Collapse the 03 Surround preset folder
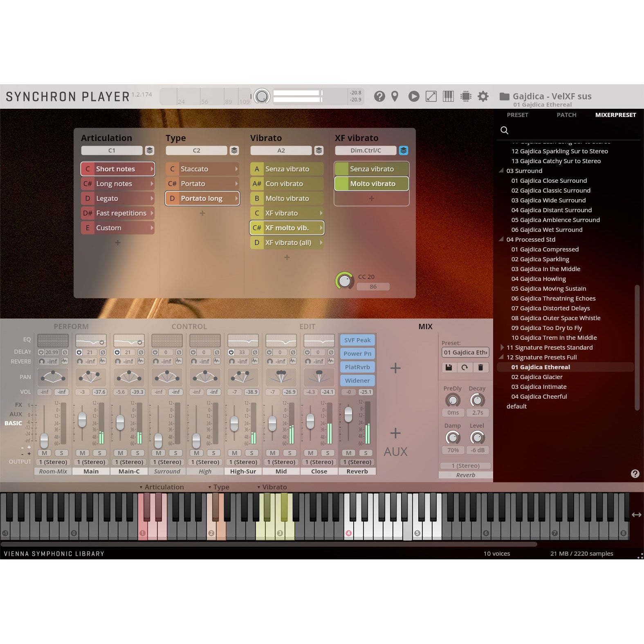This screenshot has width=644, height=644. coord(502,171)
